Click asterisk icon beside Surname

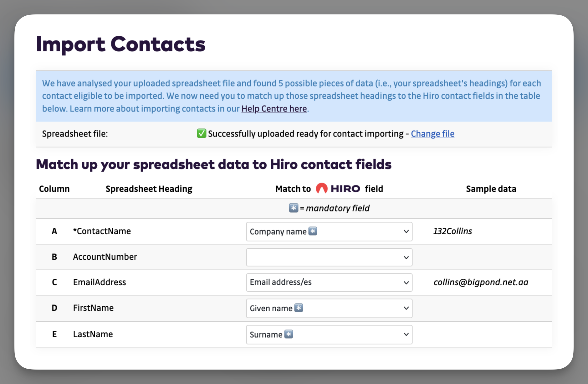point(289,334)
